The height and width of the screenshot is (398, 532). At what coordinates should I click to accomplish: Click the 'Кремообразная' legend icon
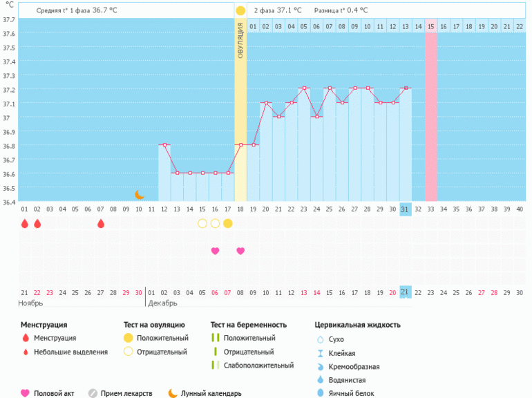point(320,366)
